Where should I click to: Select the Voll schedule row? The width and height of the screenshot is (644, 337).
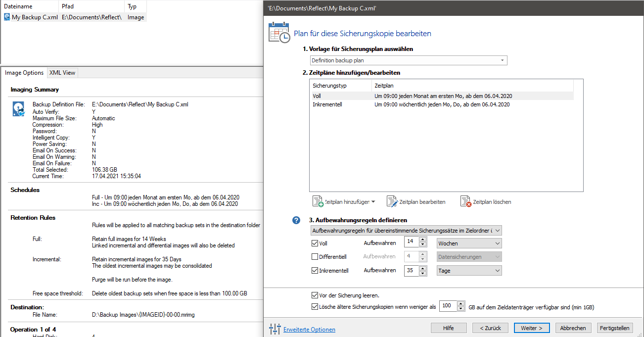click(x=442, y=96)
